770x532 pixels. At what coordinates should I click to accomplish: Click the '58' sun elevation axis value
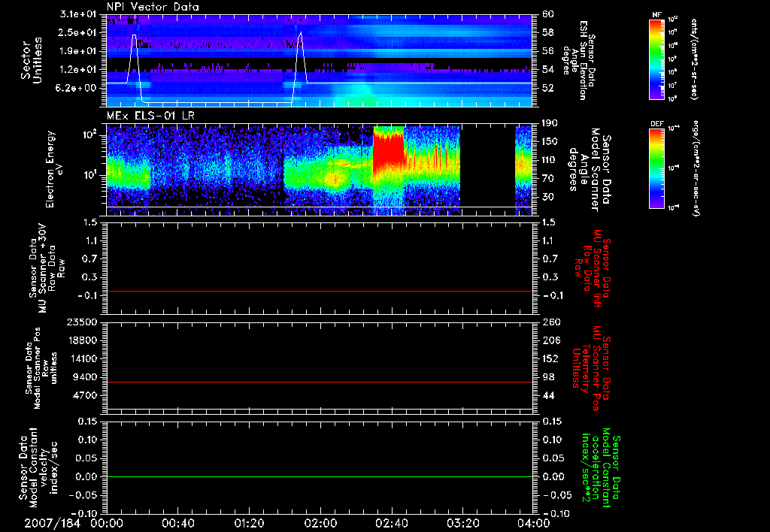[x=548, y=32]
